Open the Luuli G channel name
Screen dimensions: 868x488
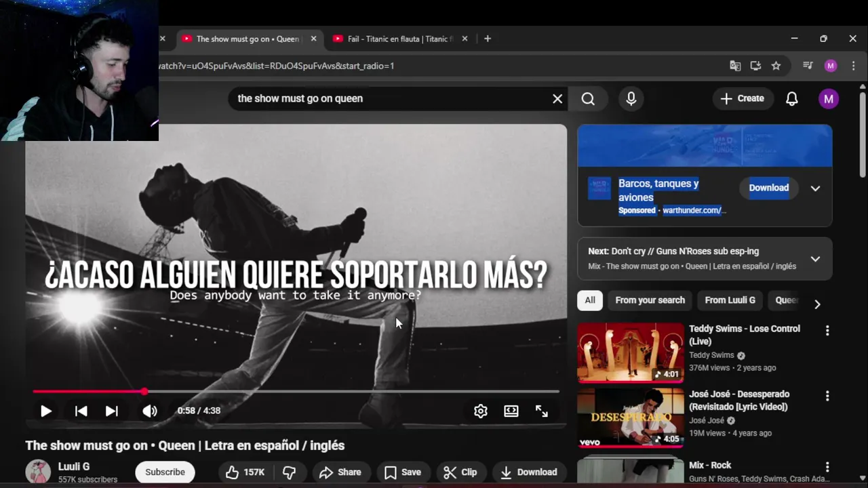coord(74,466)
